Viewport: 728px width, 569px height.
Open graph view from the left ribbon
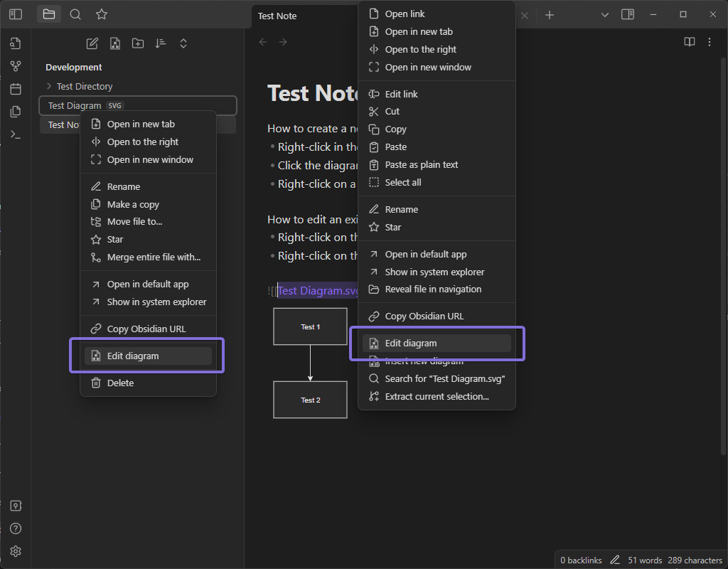[x=16, y=66]
